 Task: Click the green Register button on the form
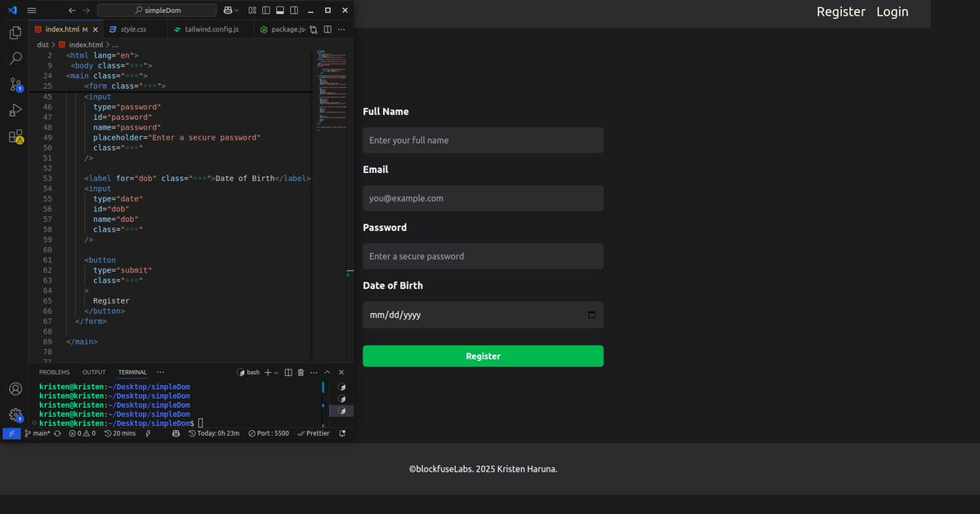click(483, 356)
